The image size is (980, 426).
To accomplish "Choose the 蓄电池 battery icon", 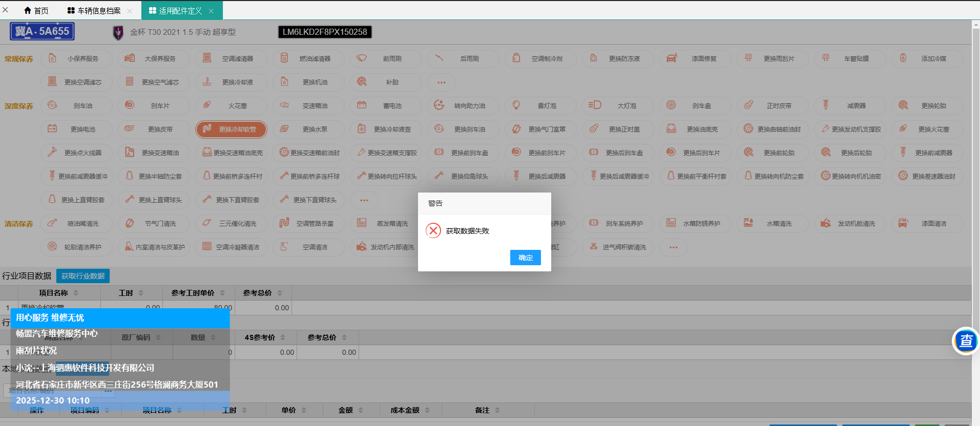I will point(386,106).
